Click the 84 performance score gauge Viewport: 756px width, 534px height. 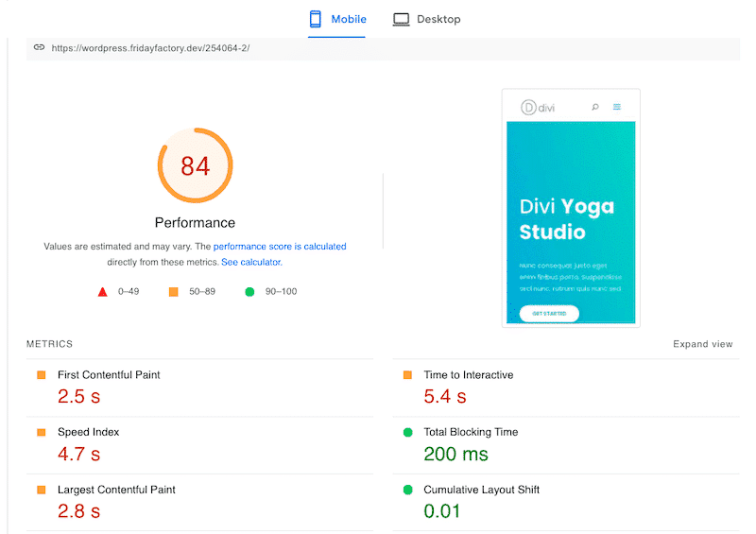195,166
